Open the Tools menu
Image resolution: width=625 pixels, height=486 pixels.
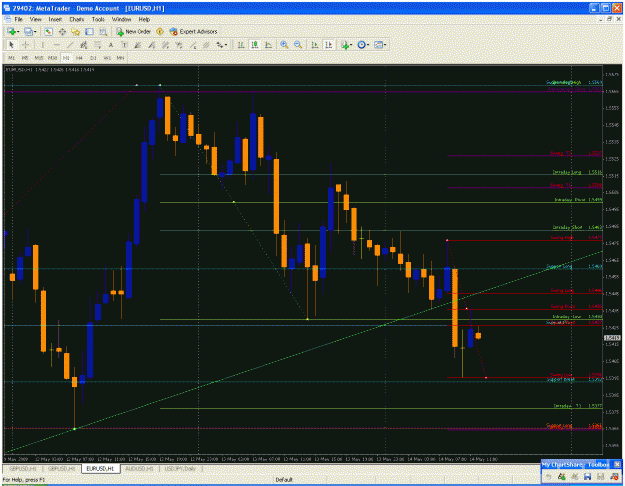tap(98, 19)
